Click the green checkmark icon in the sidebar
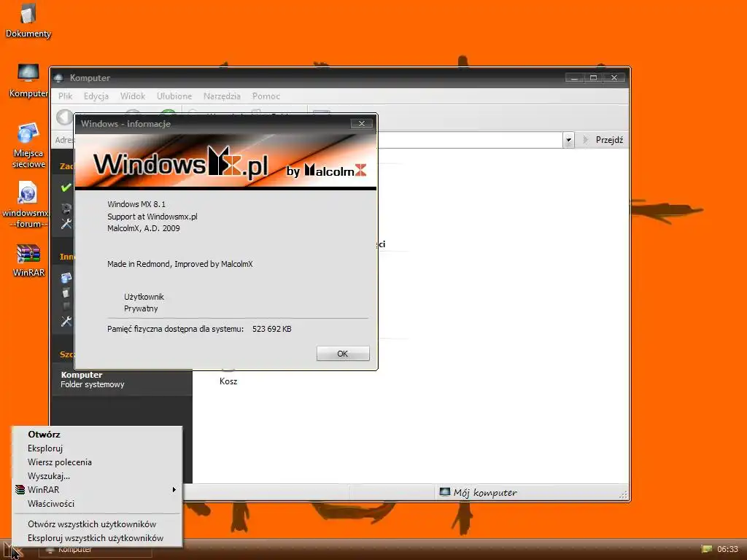 point(66,187)
